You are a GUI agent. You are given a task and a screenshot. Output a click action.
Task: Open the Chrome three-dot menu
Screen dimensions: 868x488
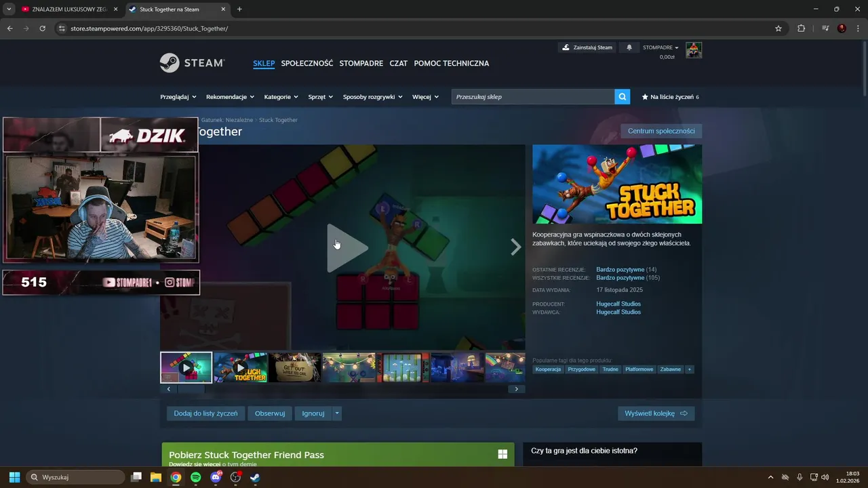point(858,28)
